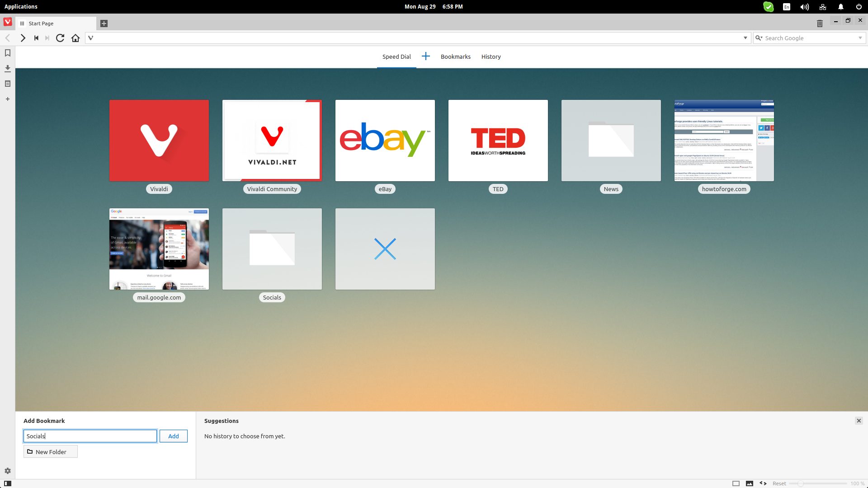The image size is (868, 488).
Task: Click the empty add speed dial tile
Action: tap(385, 249)
